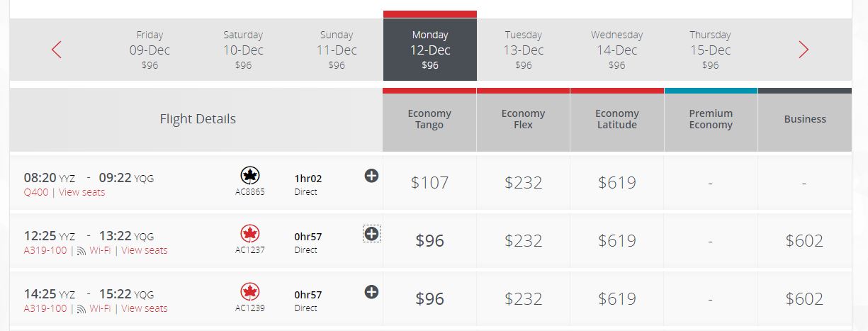The height and width of the screenshot is (331, 868).
Task: Select the Friday 09-Dec date tab
Action: pos(150,50)
